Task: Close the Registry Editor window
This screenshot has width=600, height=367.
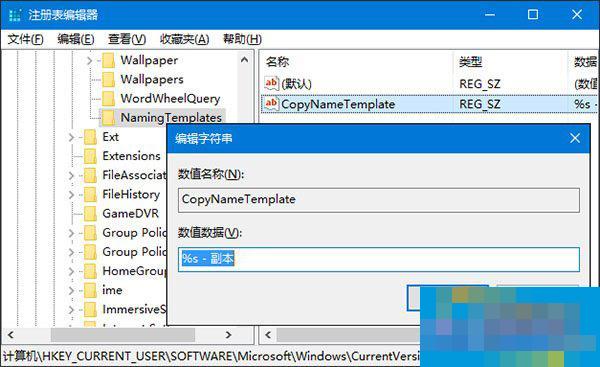Action: pos(577,15)
